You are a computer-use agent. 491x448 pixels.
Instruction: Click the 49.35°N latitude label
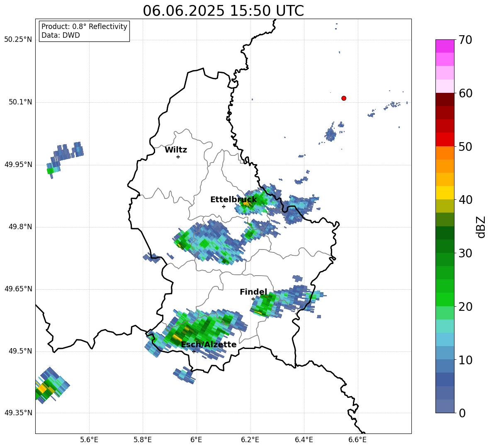18,413
